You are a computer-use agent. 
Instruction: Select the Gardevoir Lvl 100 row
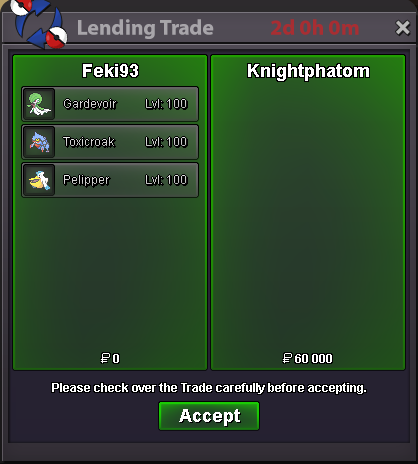pyautogui.click(x=110, y=104)
